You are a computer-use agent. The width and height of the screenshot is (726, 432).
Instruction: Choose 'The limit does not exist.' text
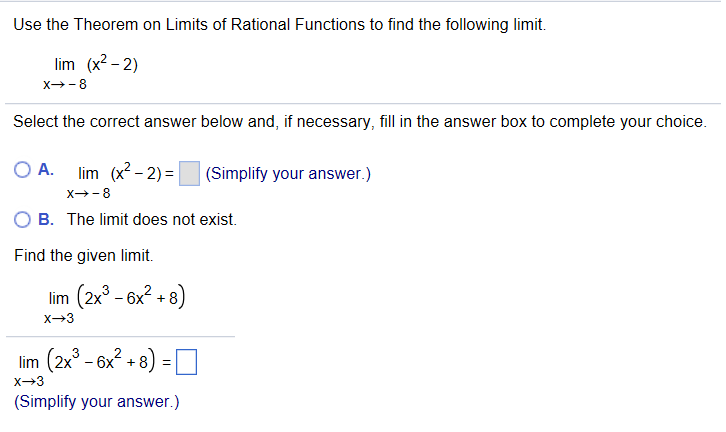click(152, 219)
